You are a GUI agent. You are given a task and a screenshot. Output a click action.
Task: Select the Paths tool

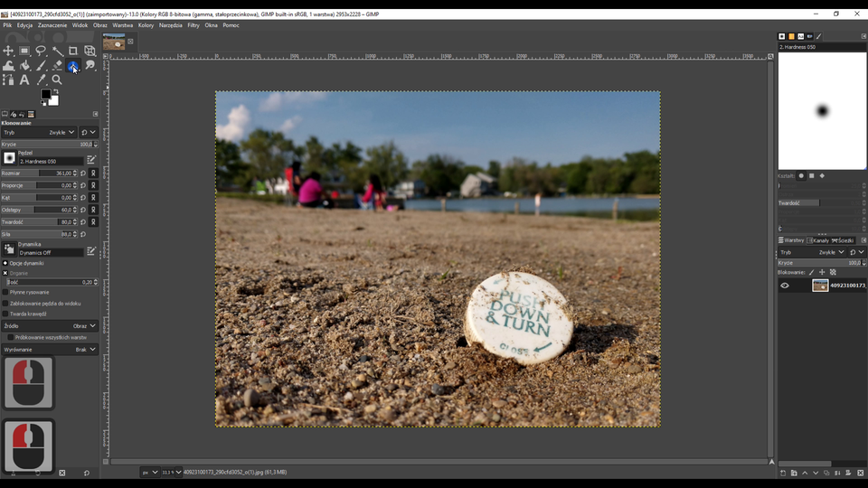pyautogui.click(x=8, y=80)
